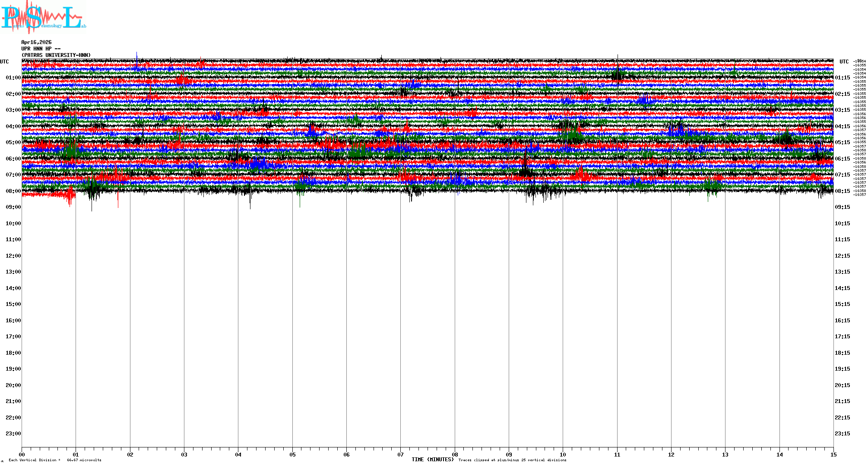Click the 09:15 label on right axis
The width and height of the screenshot is (868, 466).
point(842,207)
